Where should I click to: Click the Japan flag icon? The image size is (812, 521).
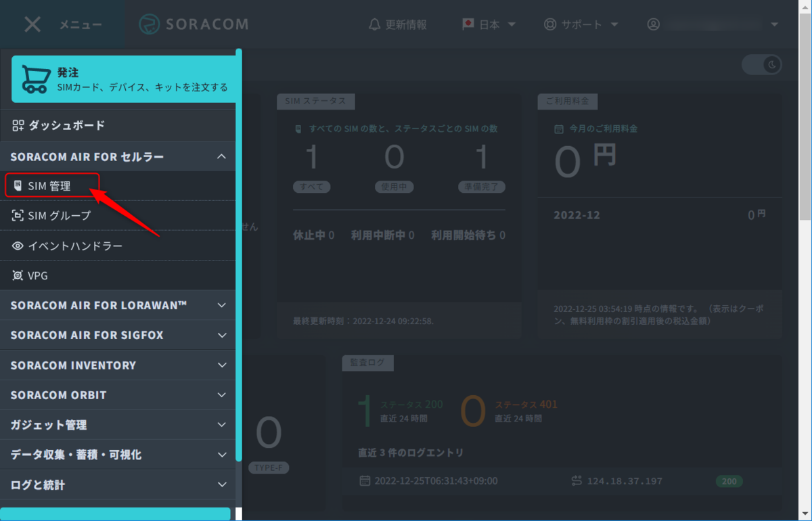click(x=468, y=24)
